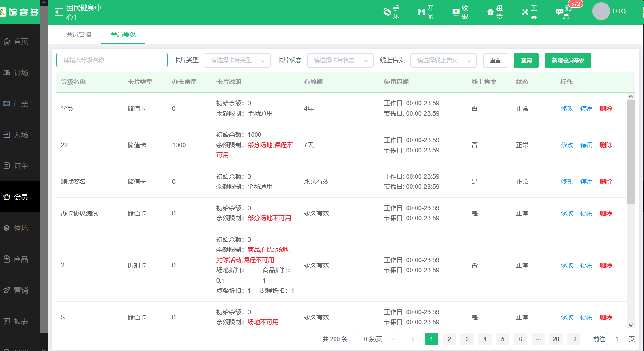Switch to the 会员管理 tab
The image size is (644, 351).
tap(78, 33)
